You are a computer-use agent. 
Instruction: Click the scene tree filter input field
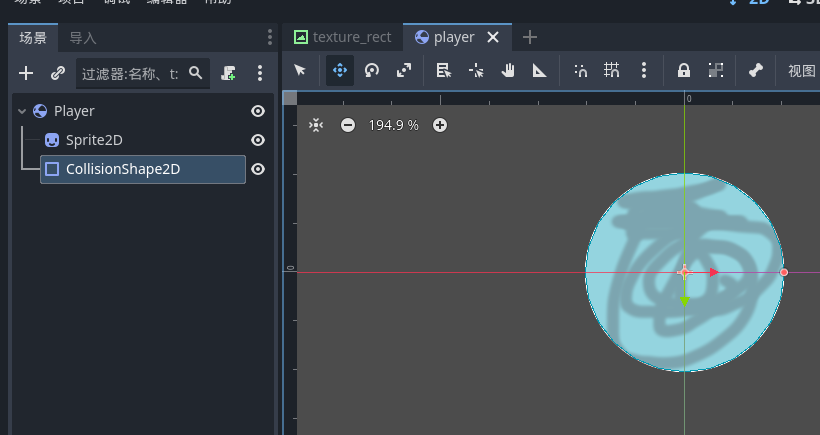pyautogui.click(x=130, y=73)
